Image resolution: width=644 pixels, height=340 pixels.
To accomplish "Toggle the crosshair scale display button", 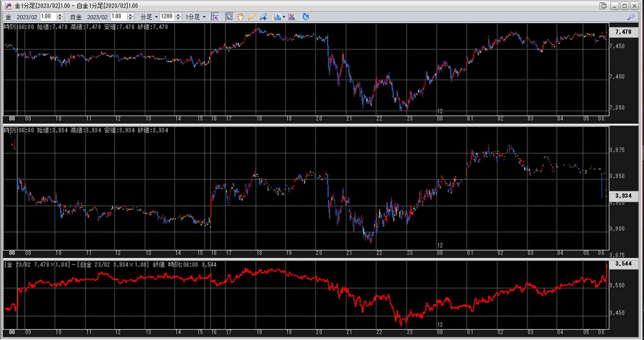I will pyautogui.click(x=215, y=17).
